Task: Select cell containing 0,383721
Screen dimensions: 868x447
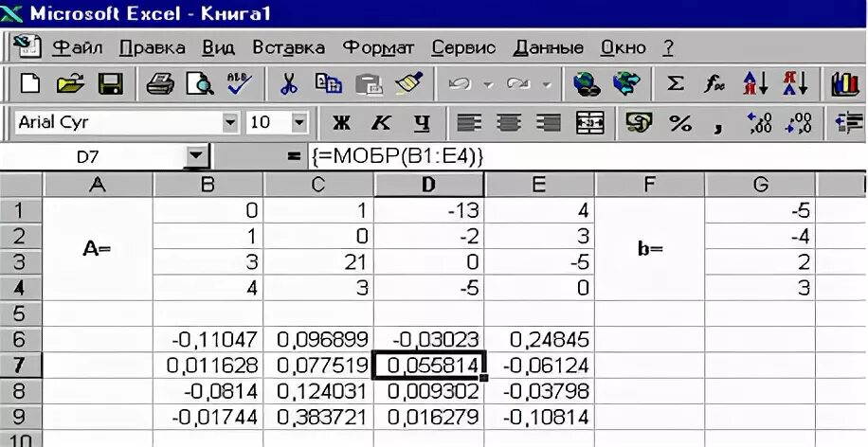Action: point(318,417)
